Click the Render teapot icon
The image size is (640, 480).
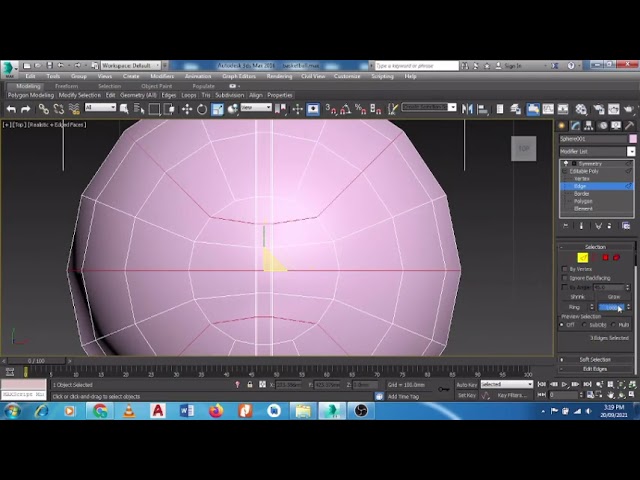[x=629, y=109]
